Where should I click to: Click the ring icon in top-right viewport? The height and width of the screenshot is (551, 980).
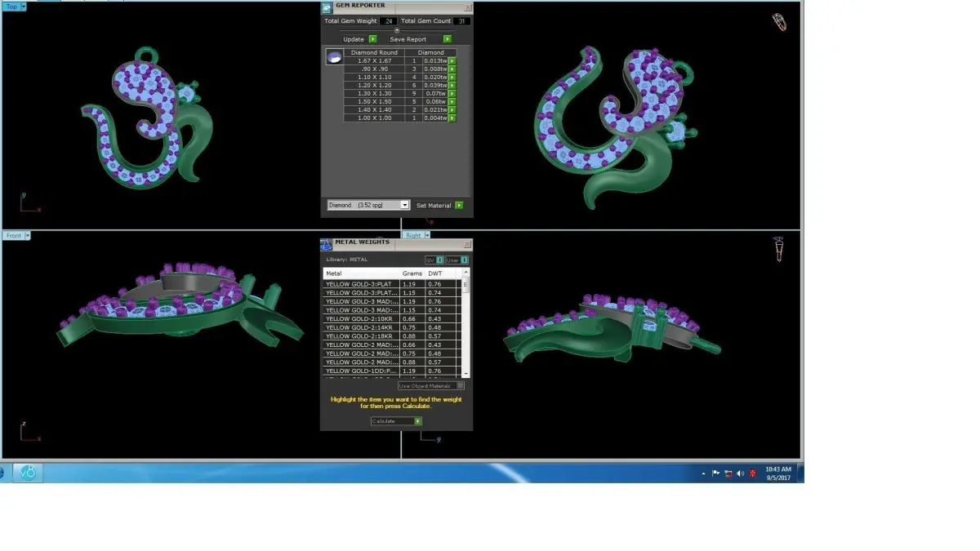click(x=780, y=22)
